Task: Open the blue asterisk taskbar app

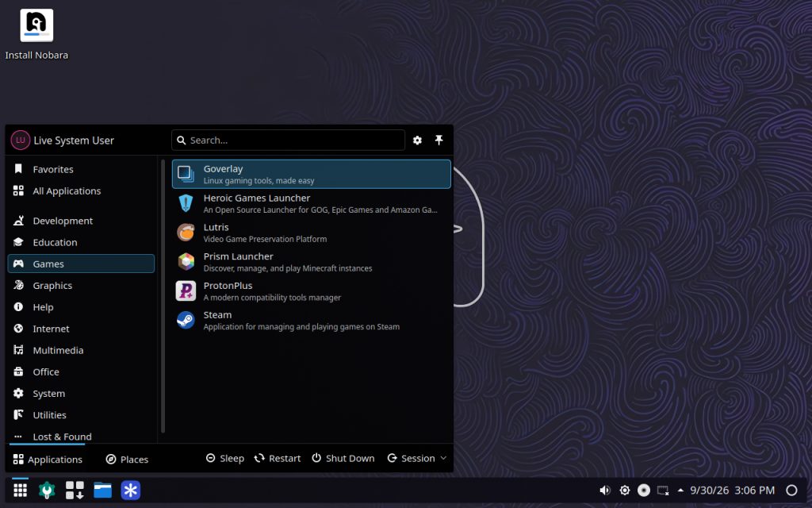Action: [x=131, y=490]
